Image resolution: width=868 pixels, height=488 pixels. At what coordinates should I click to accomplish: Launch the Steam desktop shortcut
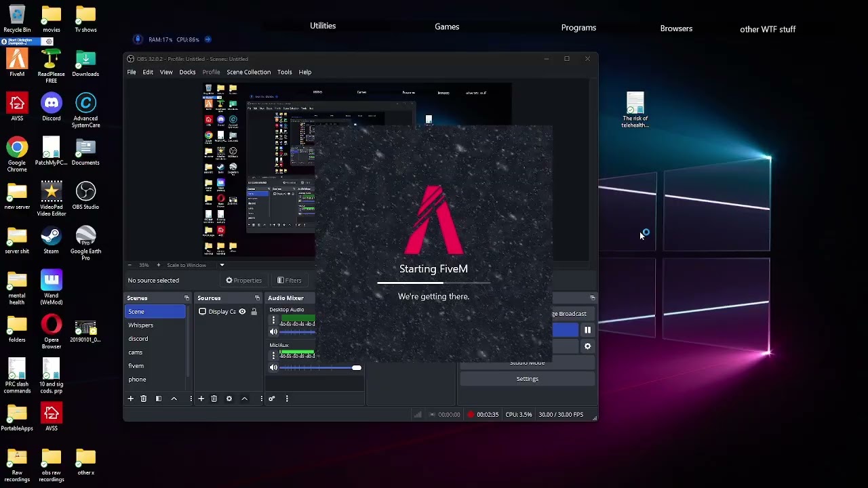tap(52, 241)
